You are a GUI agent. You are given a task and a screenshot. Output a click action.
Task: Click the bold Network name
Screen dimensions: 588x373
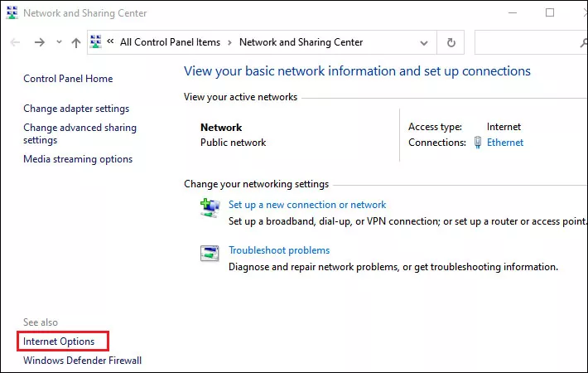pyautogui.click(x=221, y=128)
